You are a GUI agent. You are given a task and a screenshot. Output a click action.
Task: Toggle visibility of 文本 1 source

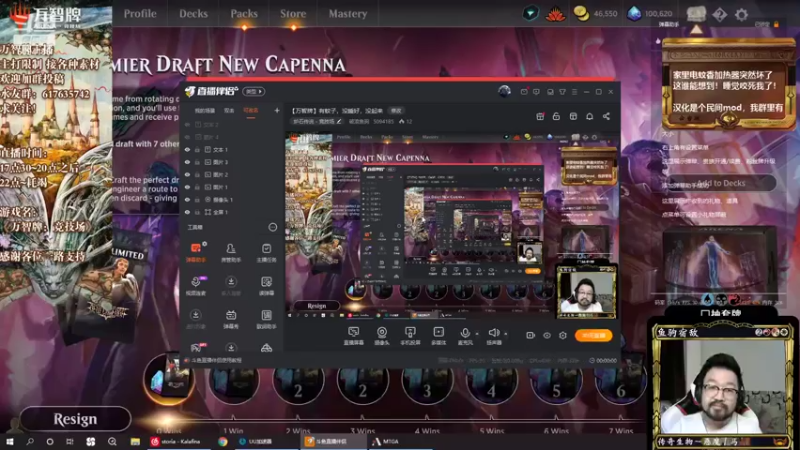click(187, 149)
